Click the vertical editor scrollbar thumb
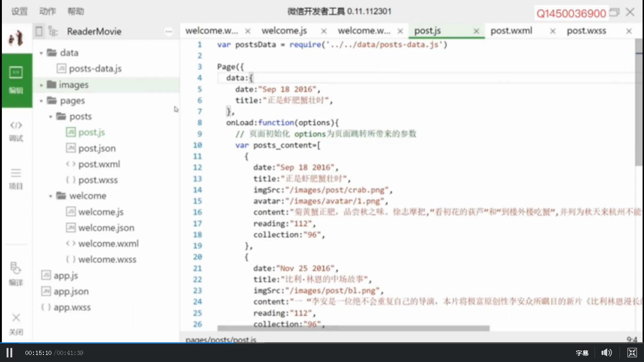Viewport: 644px width, 362px height. click(639, 102)
